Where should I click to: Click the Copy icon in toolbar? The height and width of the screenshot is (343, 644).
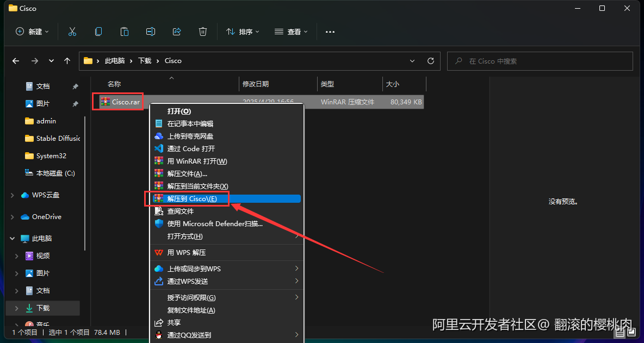click(x=98, y=32)
